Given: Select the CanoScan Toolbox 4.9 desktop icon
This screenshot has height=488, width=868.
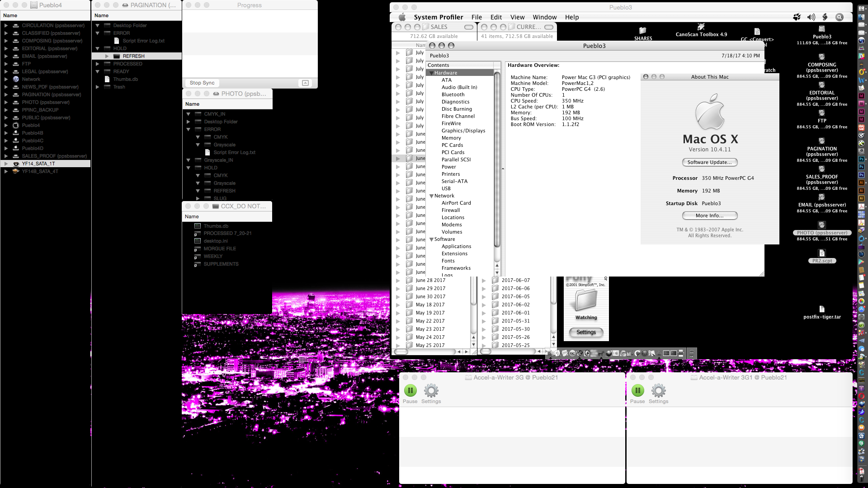Looking at the screenshot, I should (x=701, y=27).
